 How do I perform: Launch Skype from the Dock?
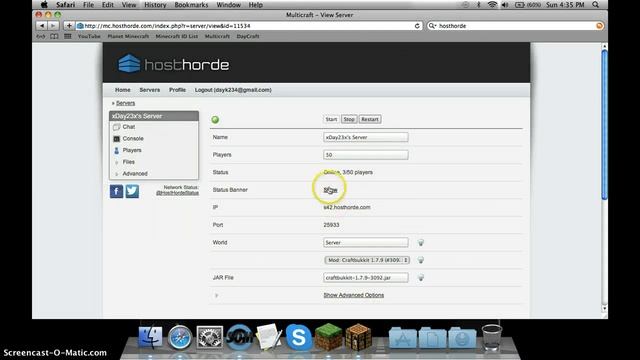click(x=298, y=338)
